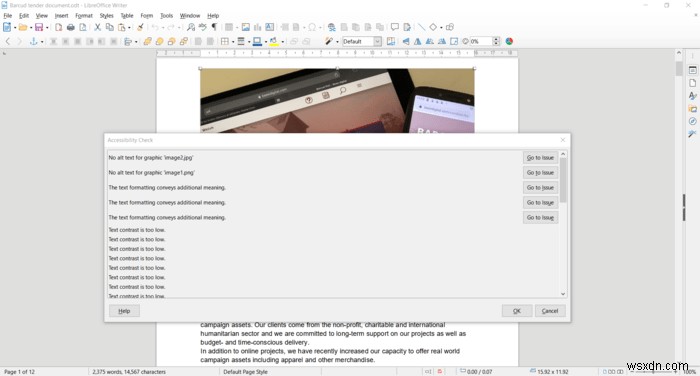
Task: Click the Save floppy disk icon
Action: [39, 27]
